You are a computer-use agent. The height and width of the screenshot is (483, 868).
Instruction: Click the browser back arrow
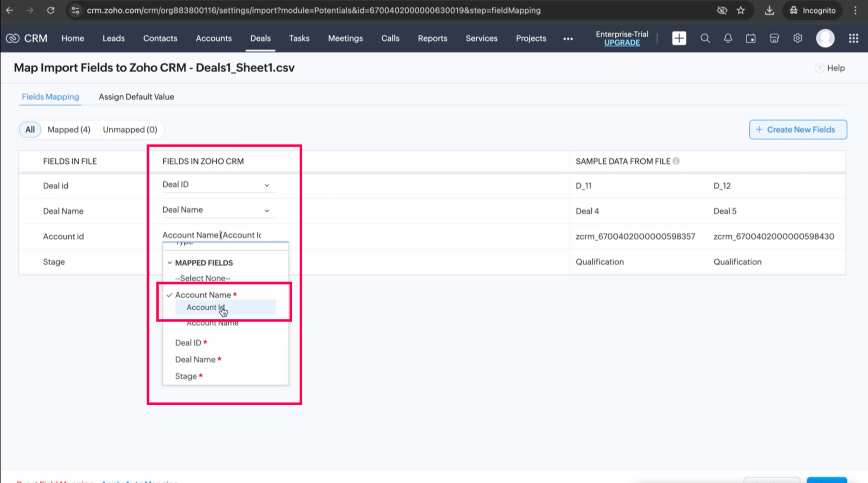click(10, 10)
